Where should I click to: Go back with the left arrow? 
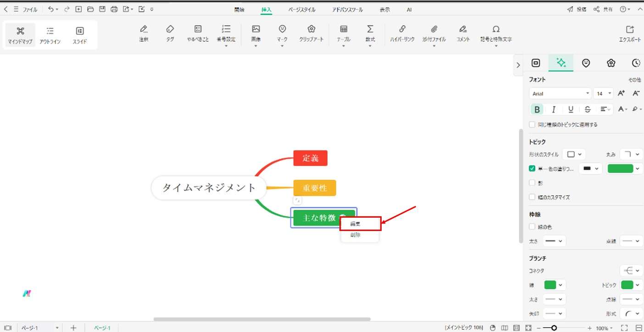pyautogui.click(x=6, y=9)
